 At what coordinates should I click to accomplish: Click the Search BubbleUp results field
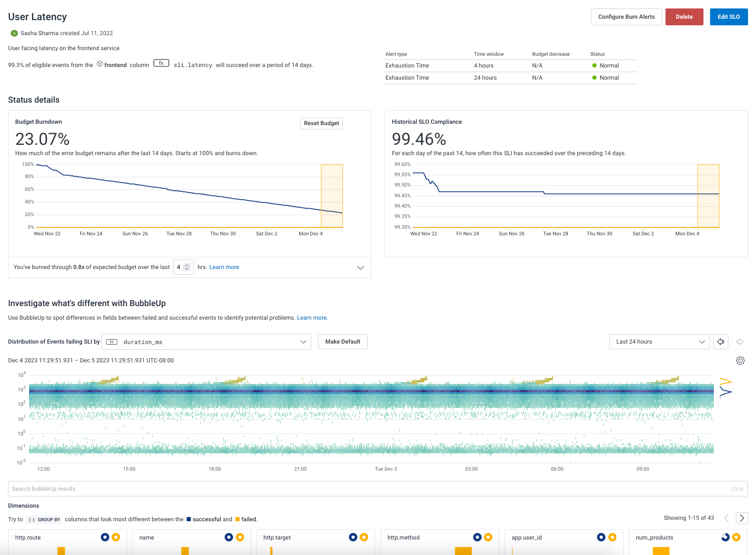click(x=378, y=488)
